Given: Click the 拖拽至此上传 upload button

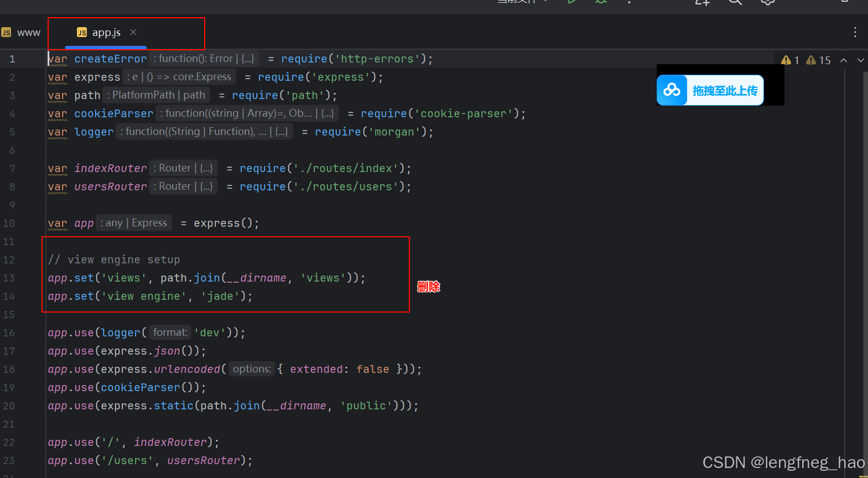Looking at the screenshot, I should pos(710,90).
